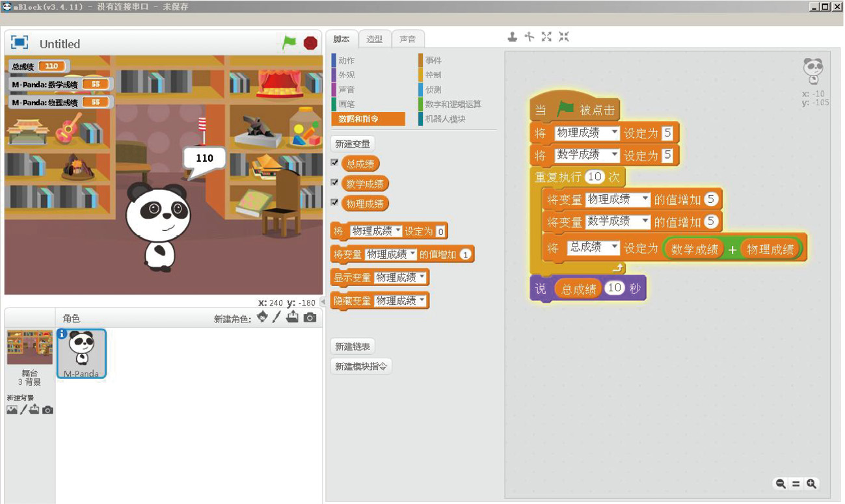
Task: Choose new sprite from library icon
Action: (262, 317)
